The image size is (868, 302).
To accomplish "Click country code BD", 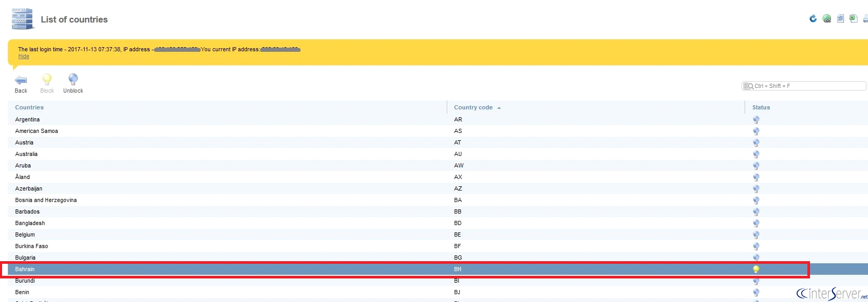I will 458,223.
